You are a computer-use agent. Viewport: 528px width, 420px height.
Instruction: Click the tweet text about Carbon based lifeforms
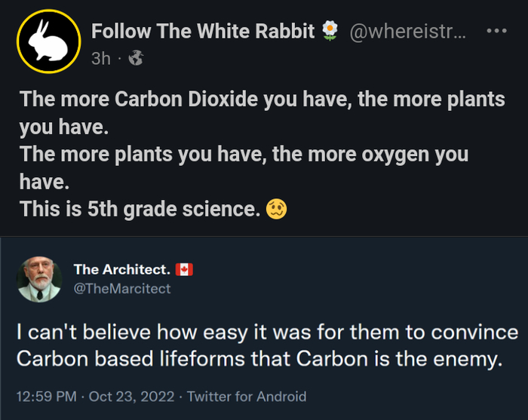coord(267,345)
